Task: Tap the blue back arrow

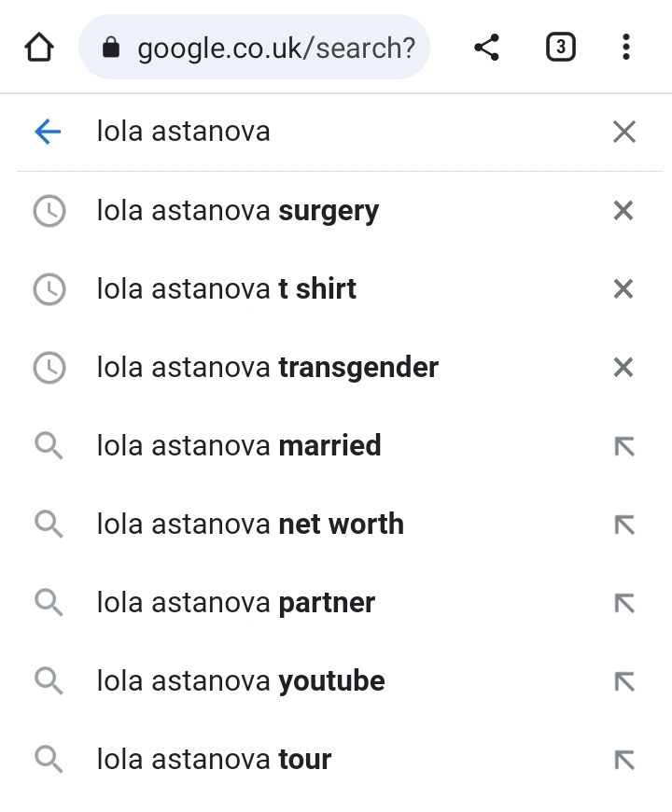Action: [48, 132]
